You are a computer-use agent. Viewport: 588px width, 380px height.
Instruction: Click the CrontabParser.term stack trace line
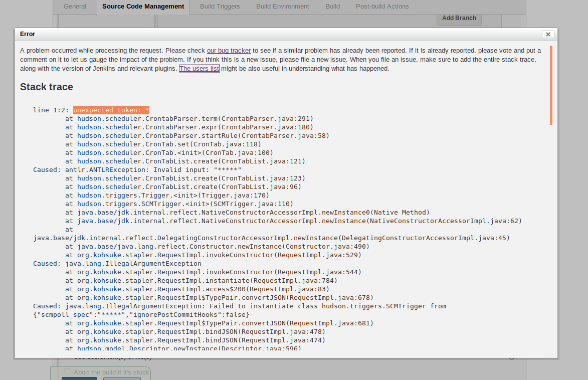pyautogui.click(x=189, y=119)
